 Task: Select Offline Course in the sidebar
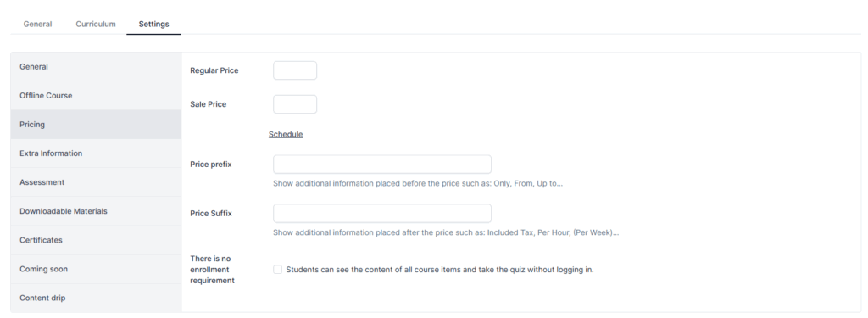[x=96, y=96]
